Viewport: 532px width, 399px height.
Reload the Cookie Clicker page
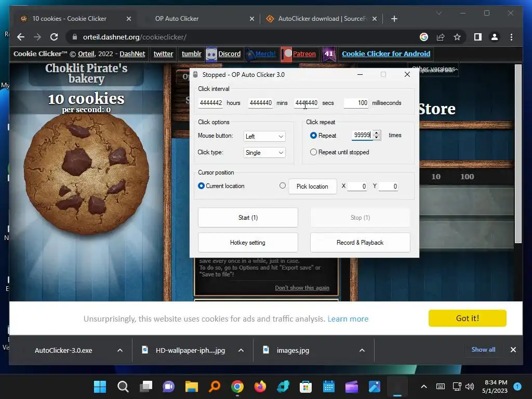pos(54,37)
